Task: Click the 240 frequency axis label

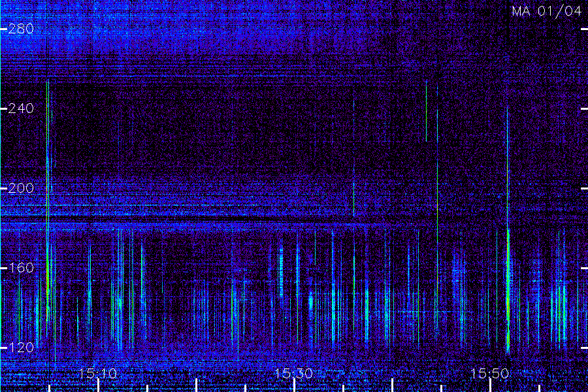Action: pos(21,109)
